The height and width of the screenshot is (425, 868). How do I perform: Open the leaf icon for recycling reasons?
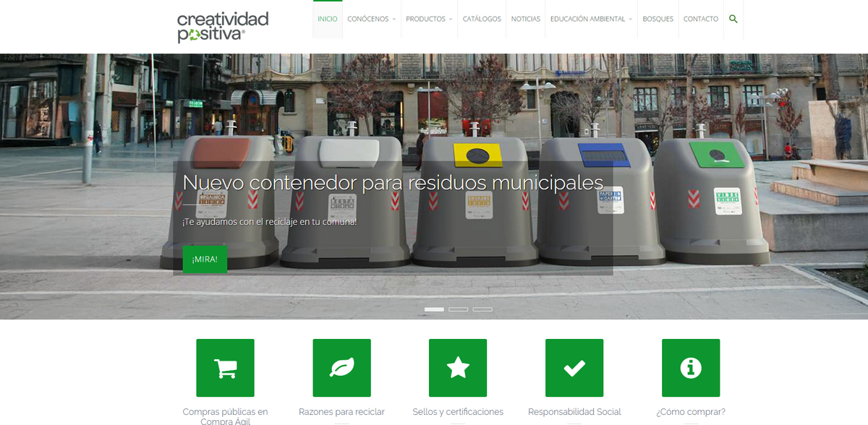[341, 368]
